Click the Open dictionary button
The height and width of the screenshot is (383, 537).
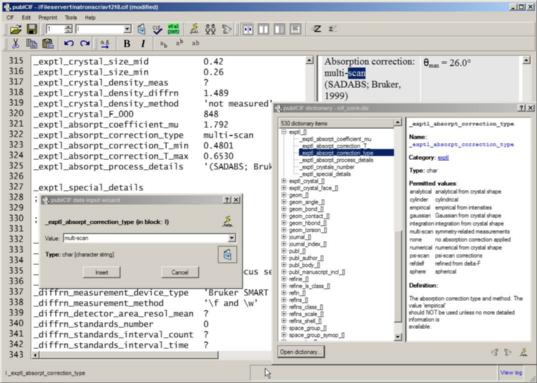pyautogui.click(x=300, y=352)
